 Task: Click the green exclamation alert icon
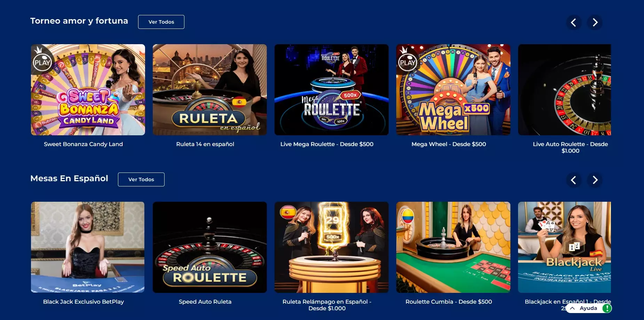click(x=607, y=308)
